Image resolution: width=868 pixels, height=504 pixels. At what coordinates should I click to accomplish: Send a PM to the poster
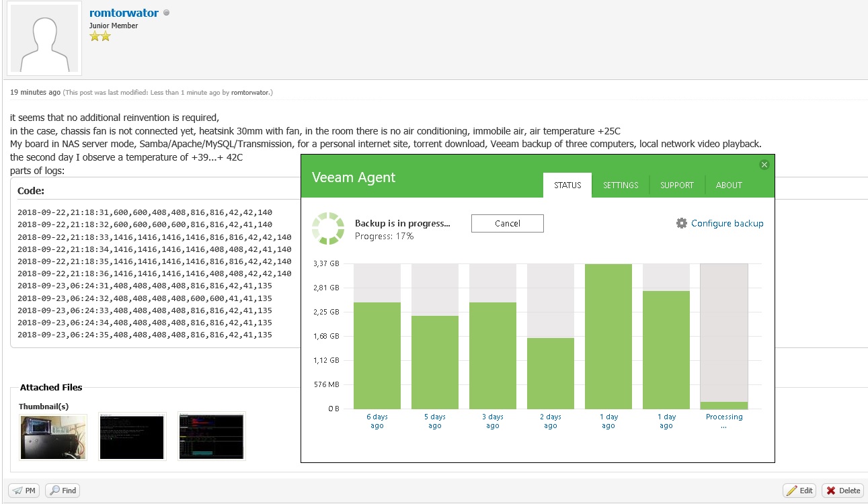tap(24, 491)
